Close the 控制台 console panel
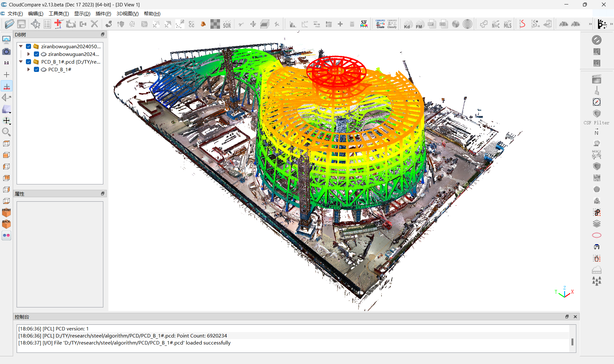The height and width of the screenshot is (364, 614). [575, 317]
